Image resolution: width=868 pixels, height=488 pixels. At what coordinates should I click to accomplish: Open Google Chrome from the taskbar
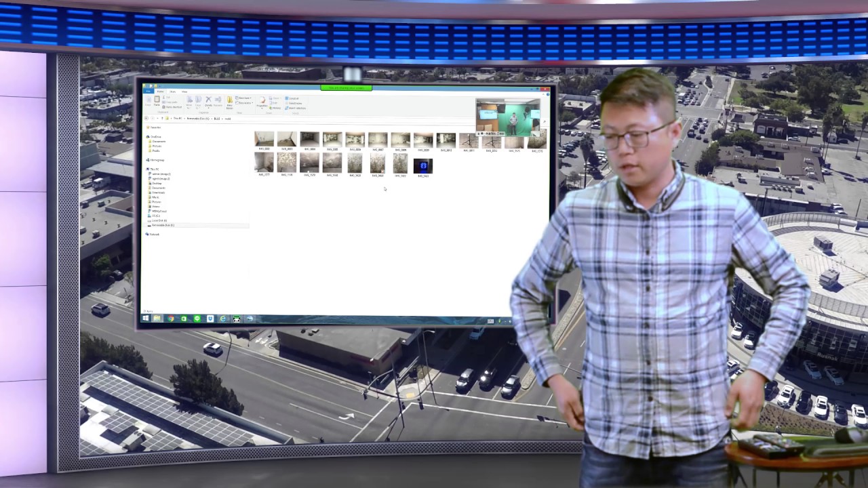pos(170,319)
